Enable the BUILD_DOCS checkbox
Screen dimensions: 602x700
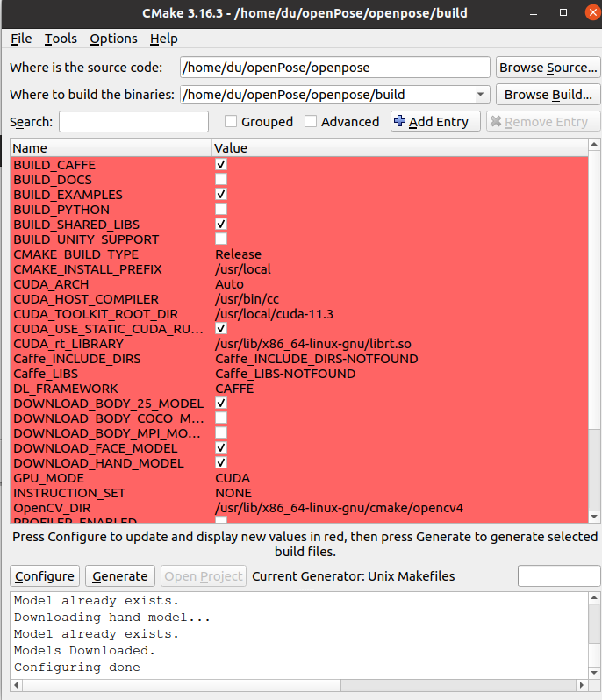click(x=221, y=180)
